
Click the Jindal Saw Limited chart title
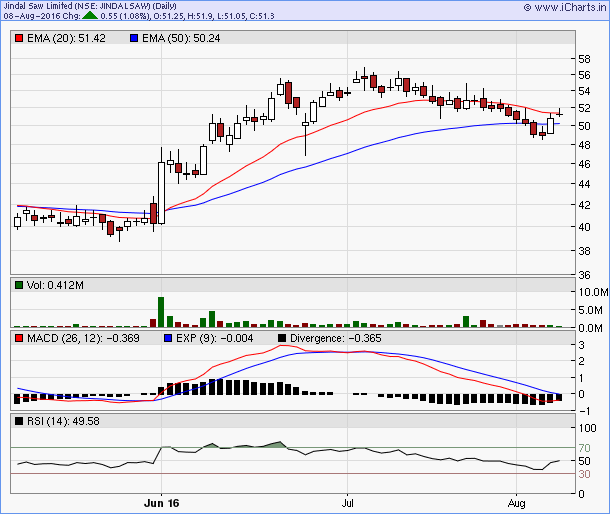tap(90, 6)
